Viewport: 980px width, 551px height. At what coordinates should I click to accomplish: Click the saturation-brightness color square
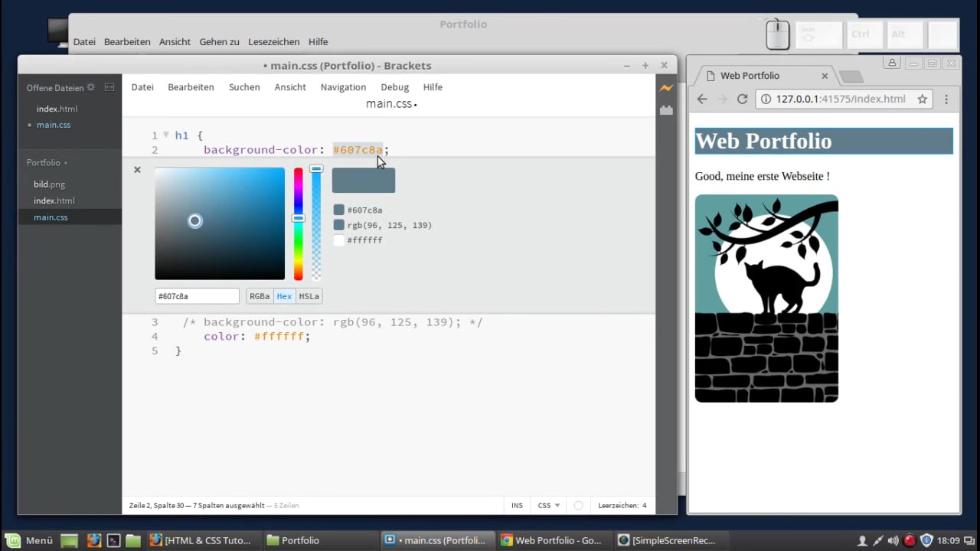pyautogui.click(x=220, y=223)
